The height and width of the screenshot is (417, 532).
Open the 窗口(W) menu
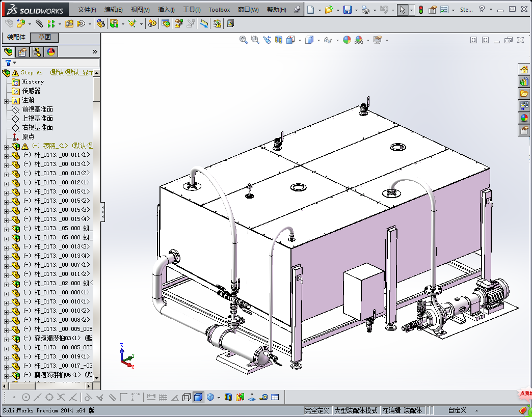(248, 10)
